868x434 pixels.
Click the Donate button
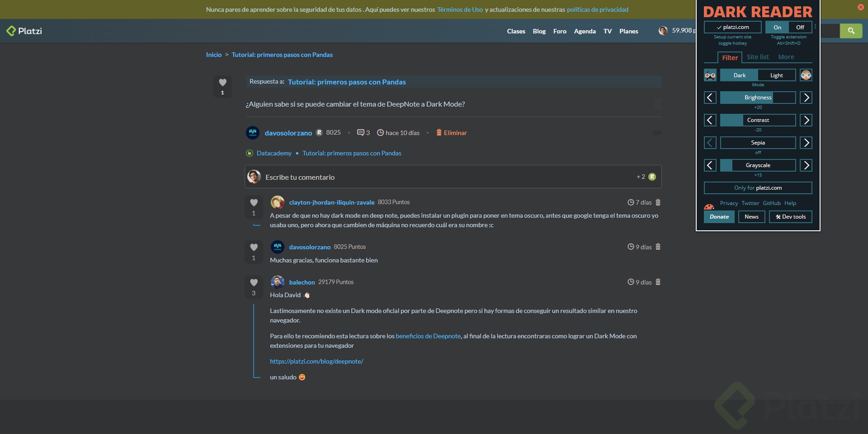click(719, 217)
